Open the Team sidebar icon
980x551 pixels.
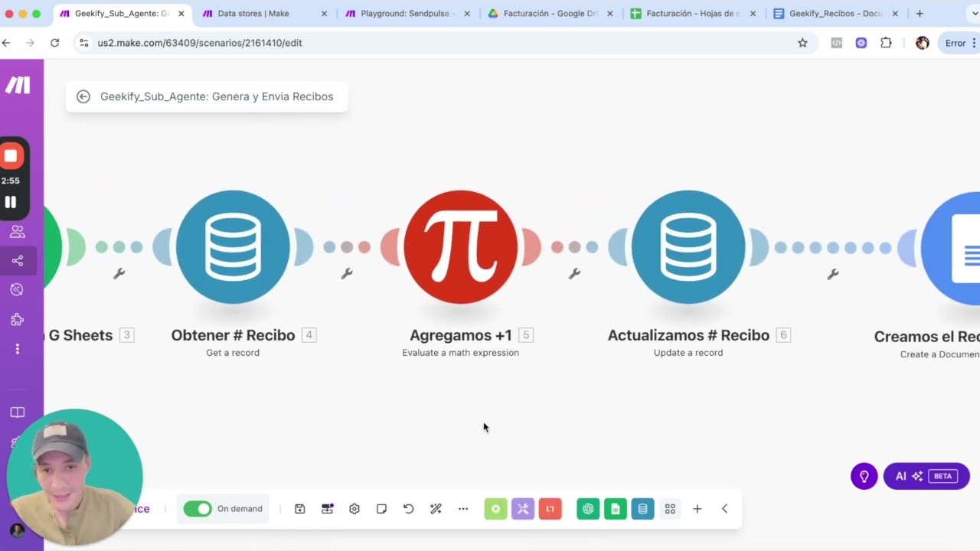pos(18,232)
